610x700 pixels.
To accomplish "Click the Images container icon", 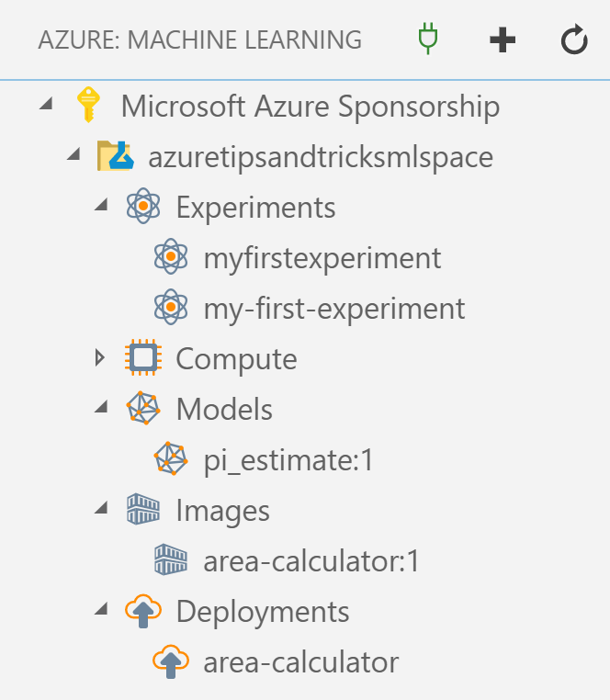I will (x=143, y=509).
